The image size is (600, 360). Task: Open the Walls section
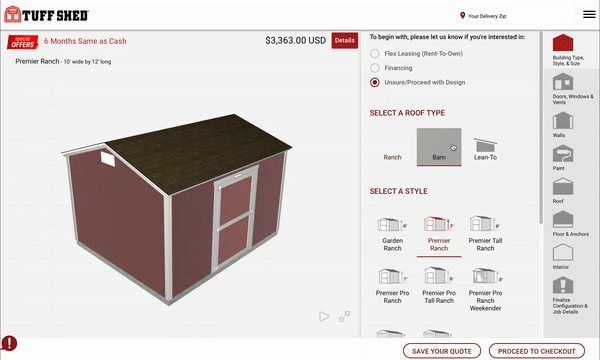[562, 125]
